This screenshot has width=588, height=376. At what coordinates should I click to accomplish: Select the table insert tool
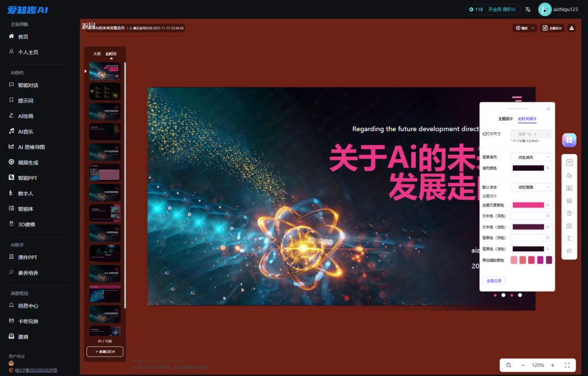[569, 201]
